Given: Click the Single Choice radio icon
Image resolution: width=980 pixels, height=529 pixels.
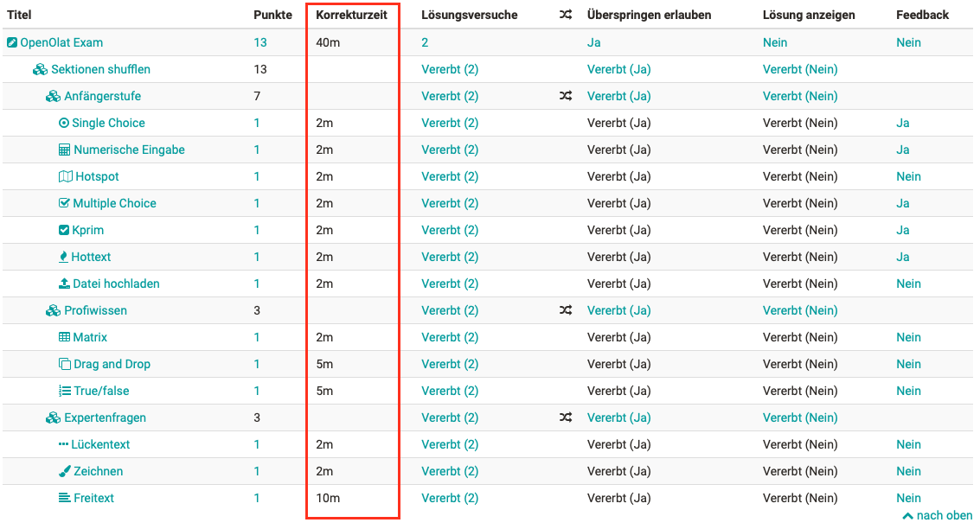Looking at the screenshot, I should click(64, 123).
